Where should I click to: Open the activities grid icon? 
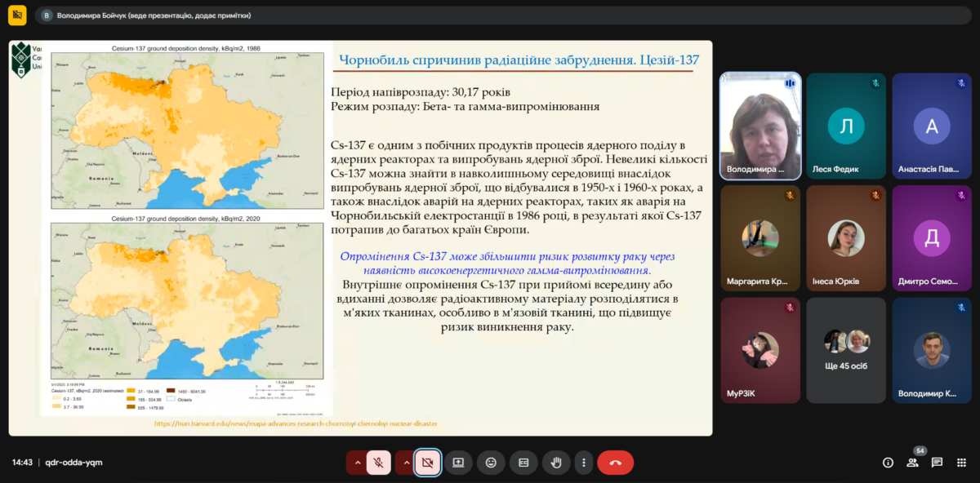(961, 463)
